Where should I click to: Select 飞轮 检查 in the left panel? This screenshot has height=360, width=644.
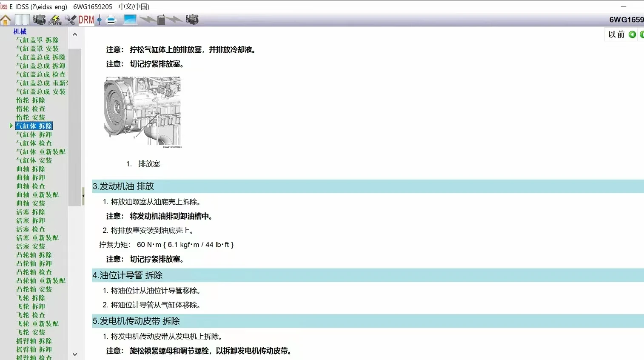[x=30, y=315]
